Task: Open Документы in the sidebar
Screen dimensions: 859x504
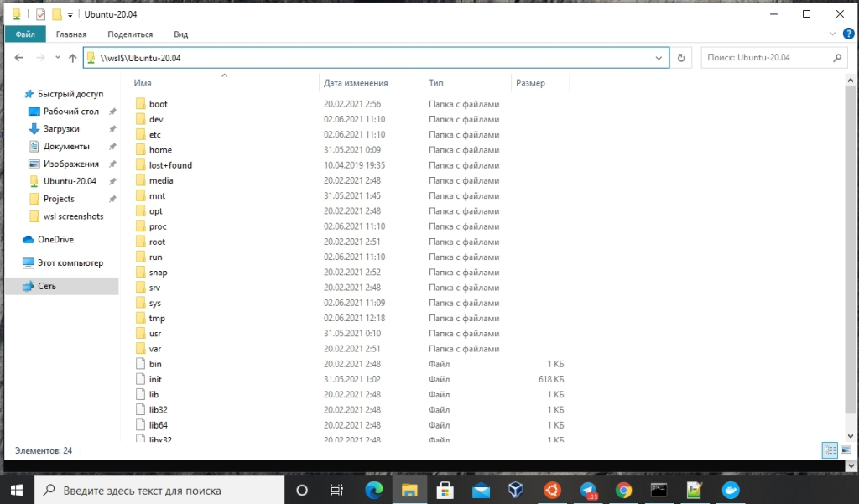Action: 66,146
